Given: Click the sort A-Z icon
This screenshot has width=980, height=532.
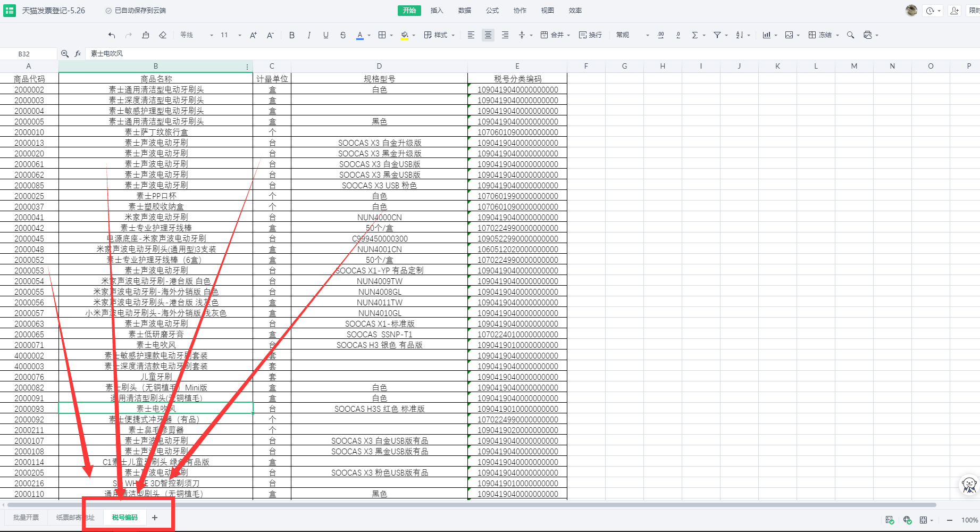Looking at the screenshot, I should 740,35.
